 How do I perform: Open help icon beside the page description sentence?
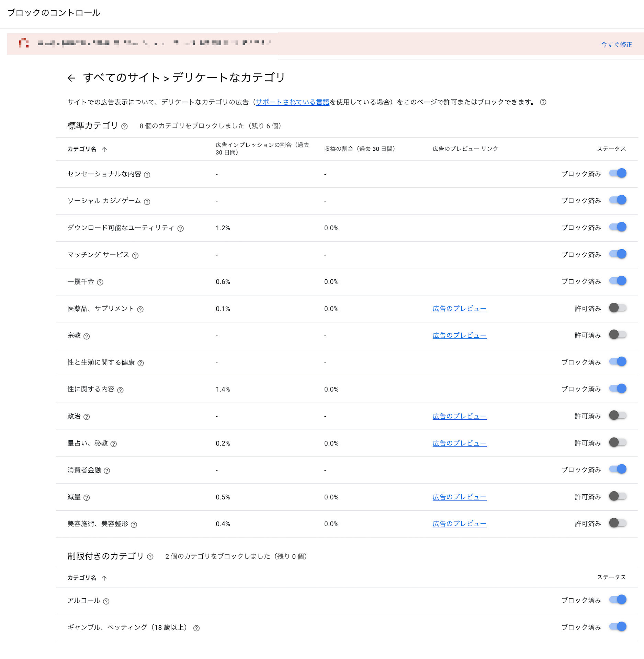[543, 102]
